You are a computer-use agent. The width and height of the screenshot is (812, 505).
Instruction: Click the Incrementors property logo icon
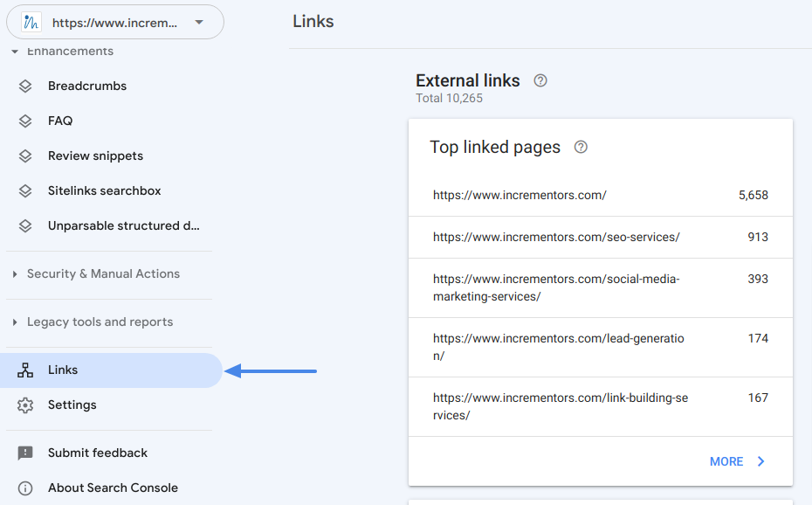pyautogui.click(x=31, y=22)
